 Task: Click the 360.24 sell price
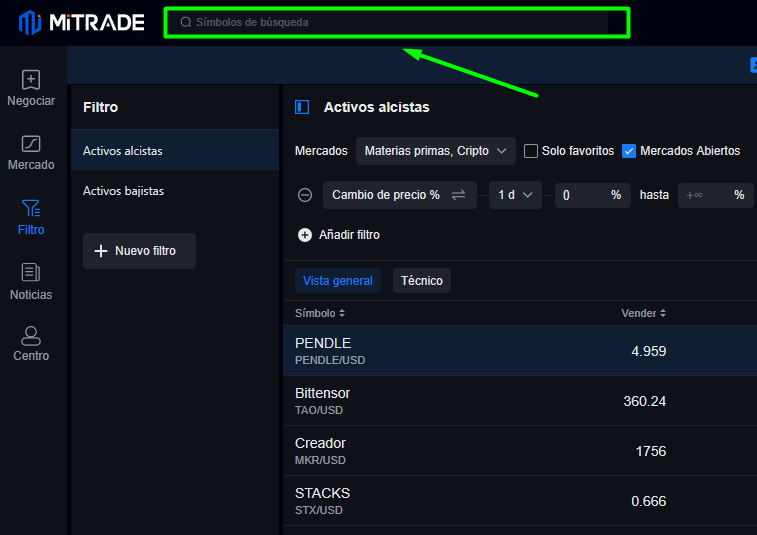coord(645,401)
